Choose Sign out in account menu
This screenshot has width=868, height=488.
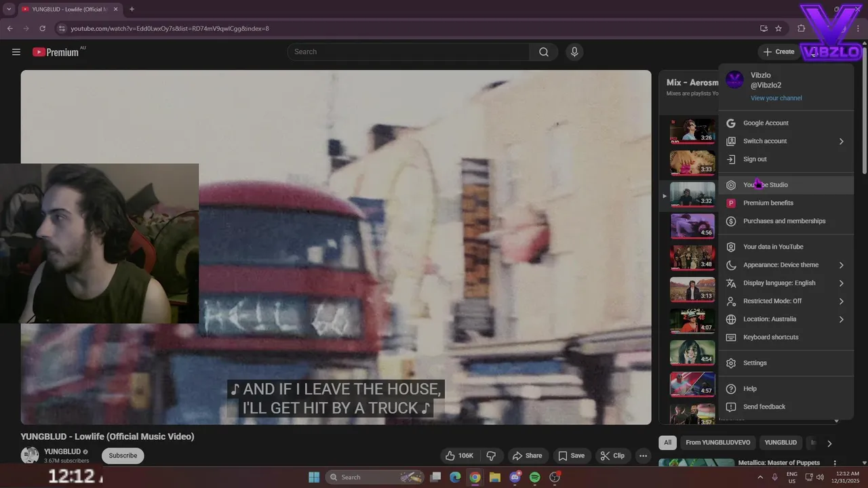(786, 159)
